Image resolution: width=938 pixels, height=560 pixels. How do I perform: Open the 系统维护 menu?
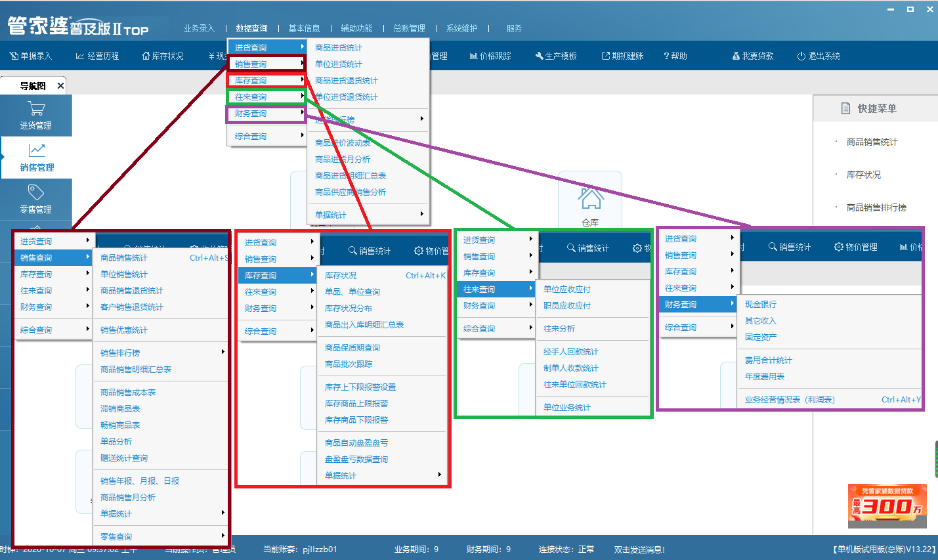coord(461,28)
